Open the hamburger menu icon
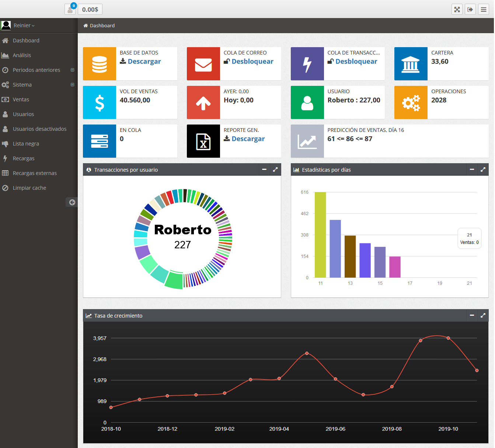Image resolution: width=495 pixels, height=448 pixels. pos(484,10)
